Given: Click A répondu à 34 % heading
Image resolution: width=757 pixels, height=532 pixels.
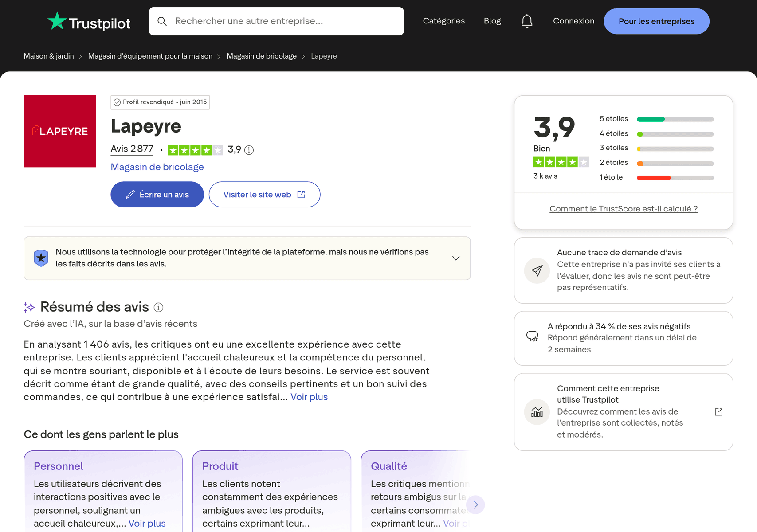Looking at the screenshot, I should tap(619, 326).
